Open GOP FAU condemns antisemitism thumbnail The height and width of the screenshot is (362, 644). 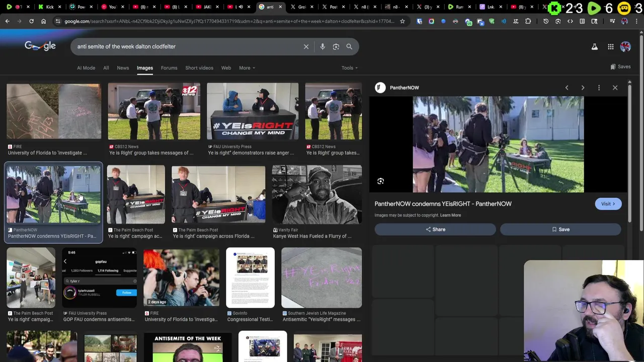click(100, 277)
